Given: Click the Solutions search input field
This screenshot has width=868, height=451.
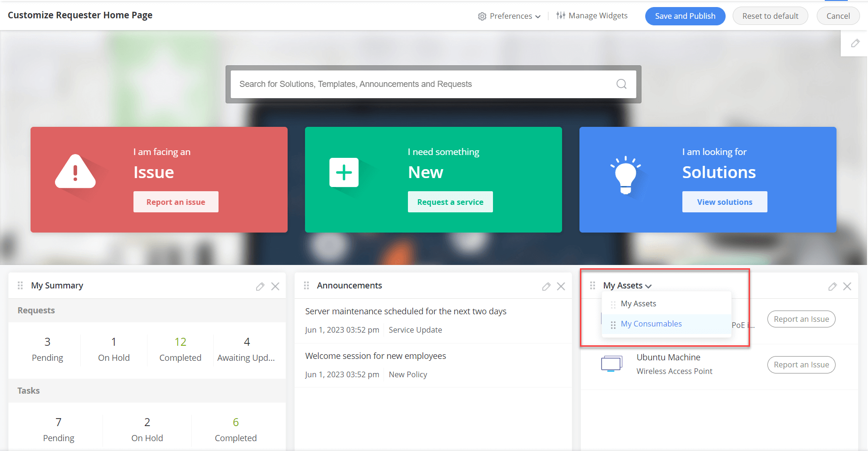Looking at the screenshot, I should pos(423,84).
